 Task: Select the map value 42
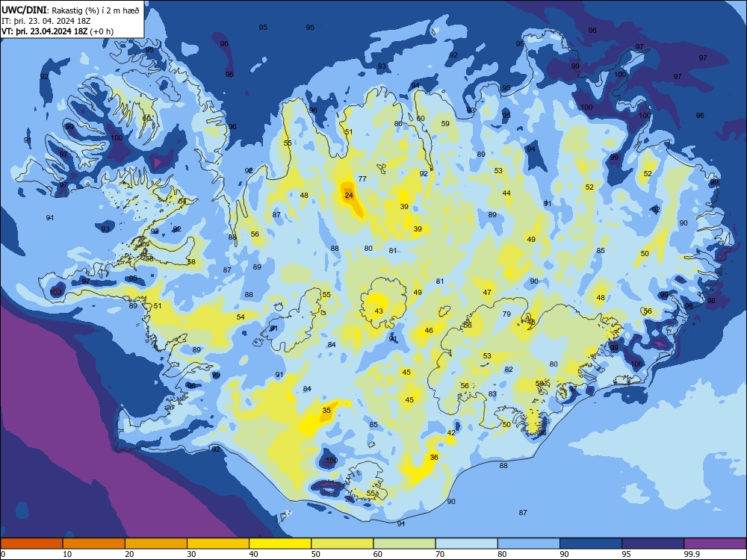(x=451, y=433)
